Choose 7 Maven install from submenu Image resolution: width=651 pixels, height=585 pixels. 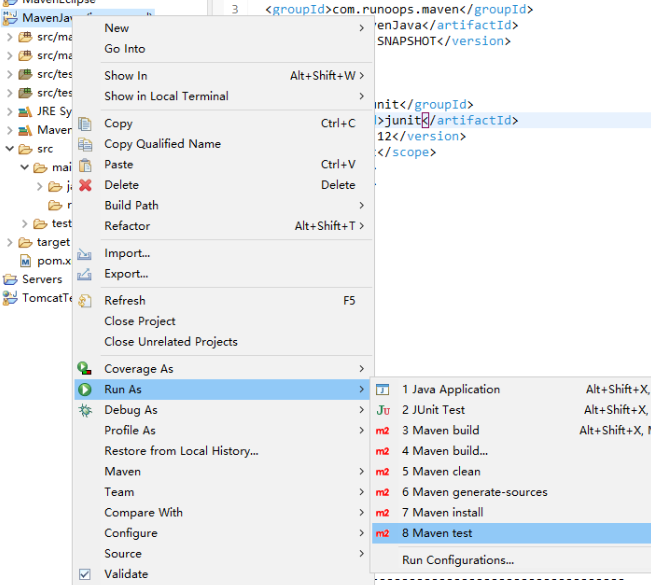441,513
